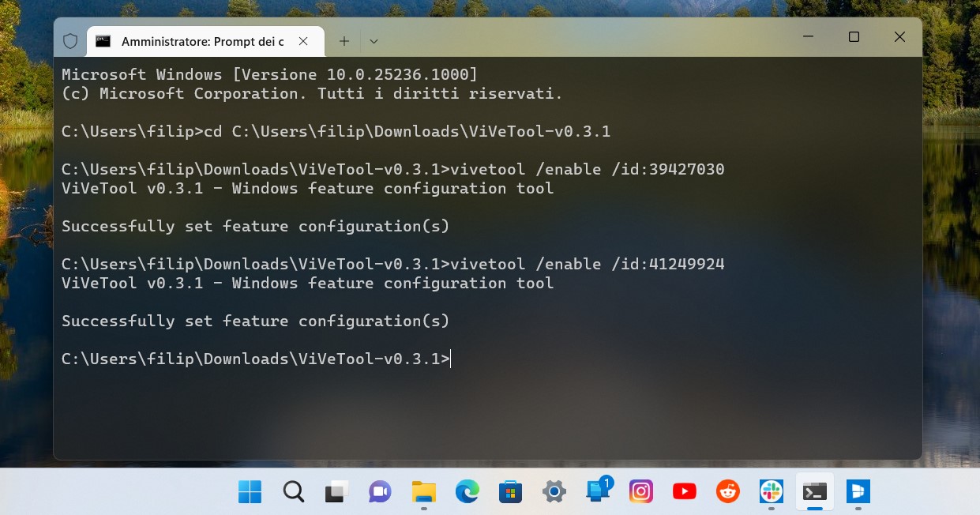Screen dimensions: 980x515
Task: Open a new terminal tab with plus button
Action: coord(344,41)
